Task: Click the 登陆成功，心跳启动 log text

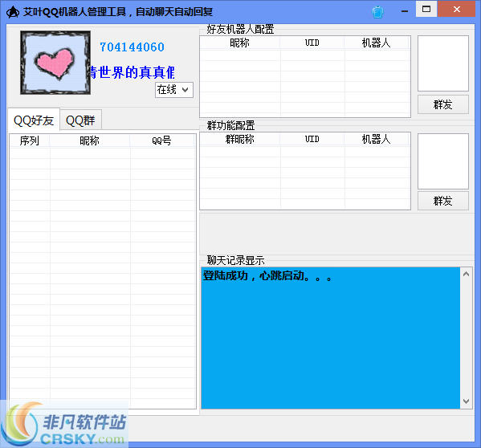Action: click(x=267, y=275)
